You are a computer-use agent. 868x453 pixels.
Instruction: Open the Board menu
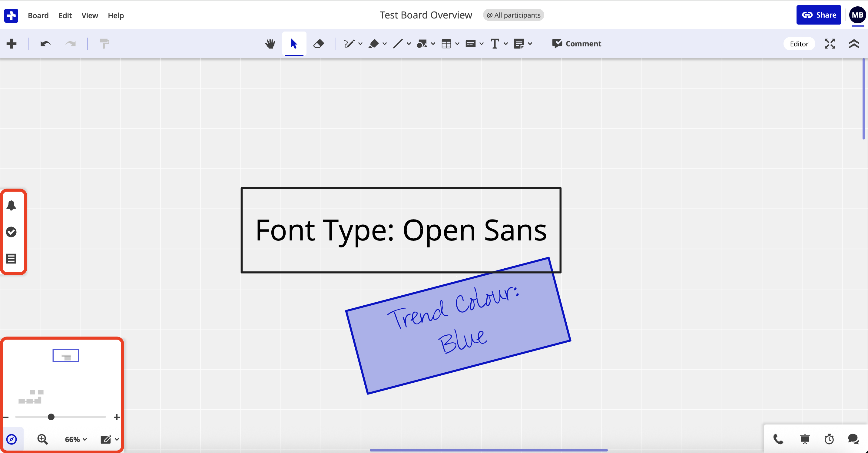pos(38,15)
